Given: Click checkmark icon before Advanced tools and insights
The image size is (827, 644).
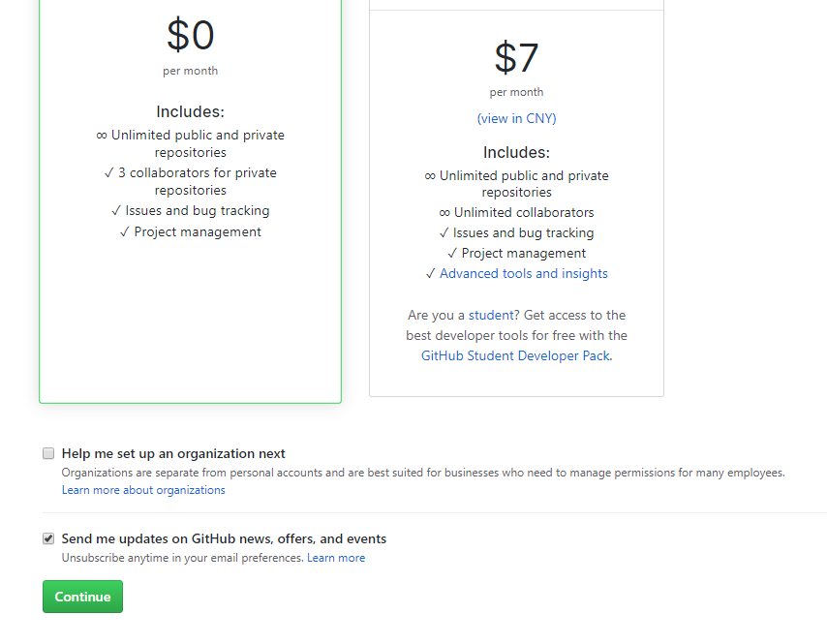Looking at the screenshot, I should point(431,273).
